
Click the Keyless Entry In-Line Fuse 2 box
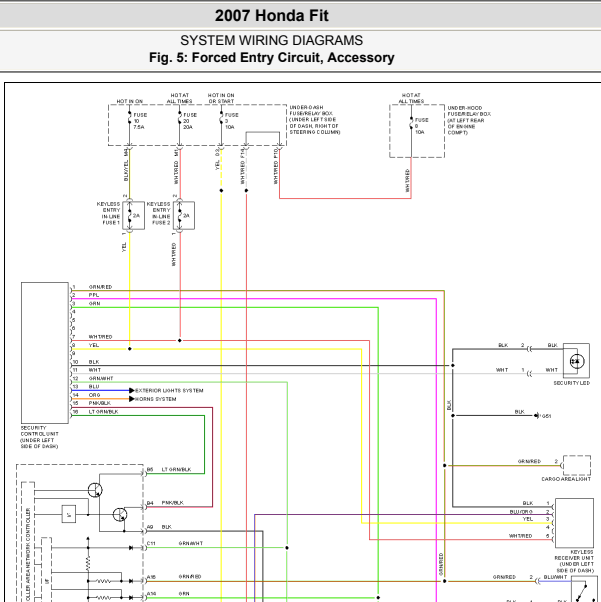point(184,215)
